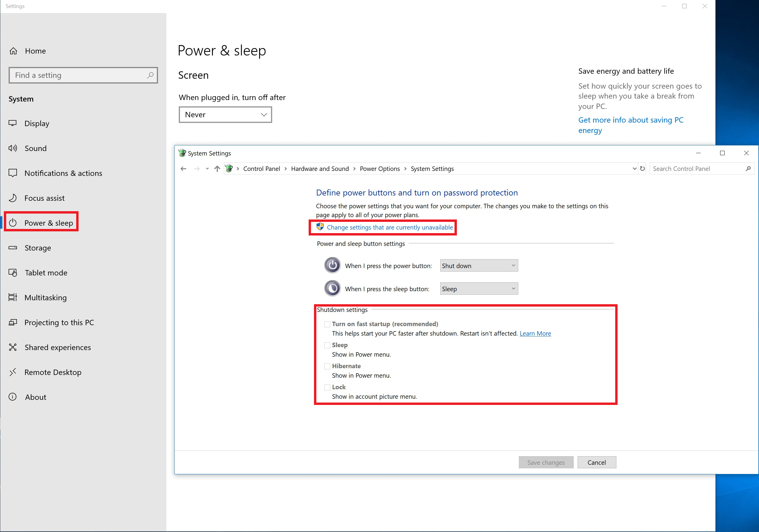Click the About info icon
Image resolution: width=759 pixels, height=532 pixels.
click(12, 397)
